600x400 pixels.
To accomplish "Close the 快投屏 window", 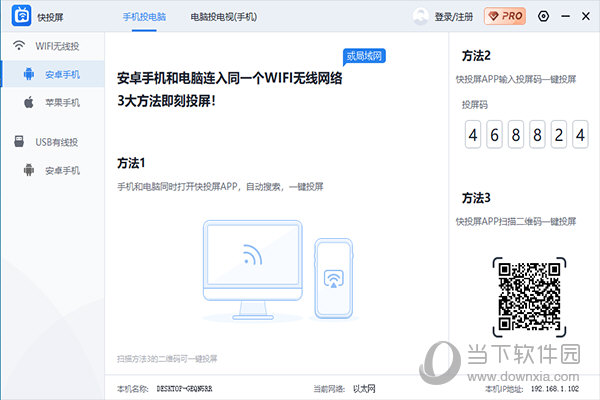I will (x=586, y=16).
